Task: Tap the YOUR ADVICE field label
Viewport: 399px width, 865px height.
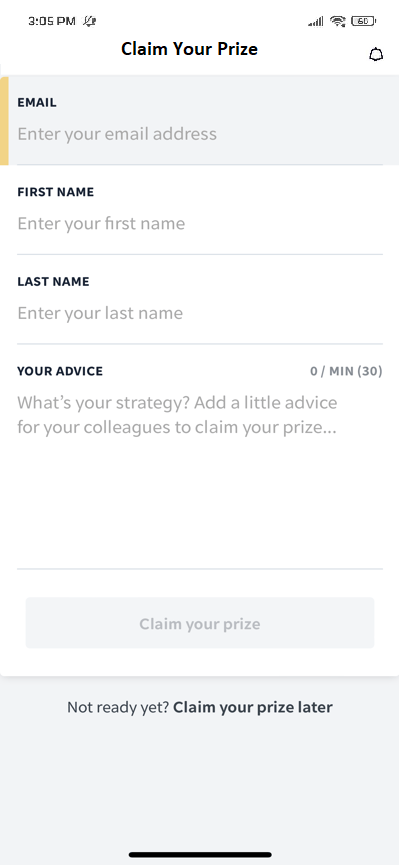Action: point(60,371)
